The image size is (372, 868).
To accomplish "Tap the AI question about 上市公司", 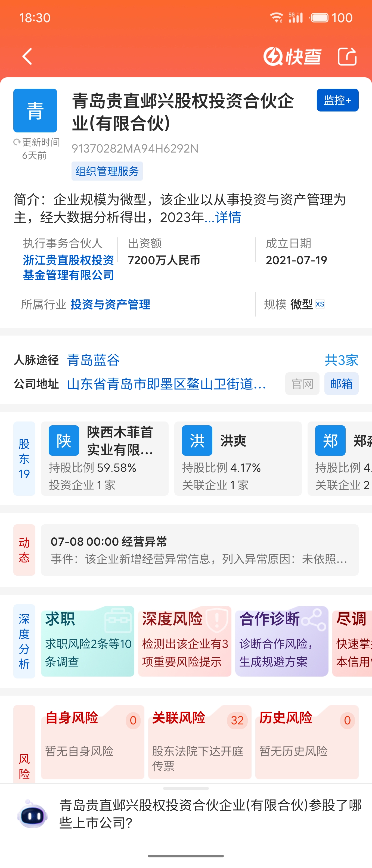I will pyautogui.click(x=210, y=814).
